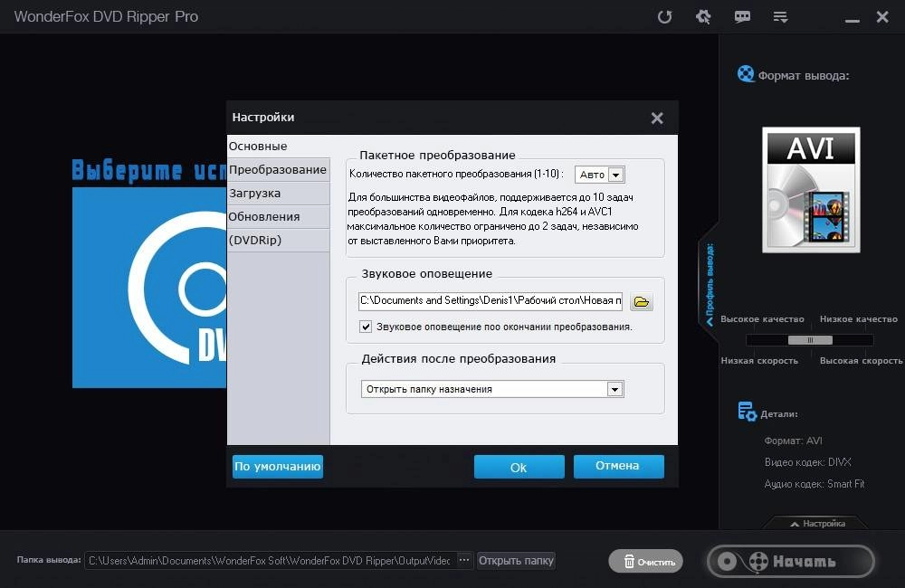The width and height of the screenshot is (905, 588).
Task: Click the sound file path input field
Action: coord(490,300)
